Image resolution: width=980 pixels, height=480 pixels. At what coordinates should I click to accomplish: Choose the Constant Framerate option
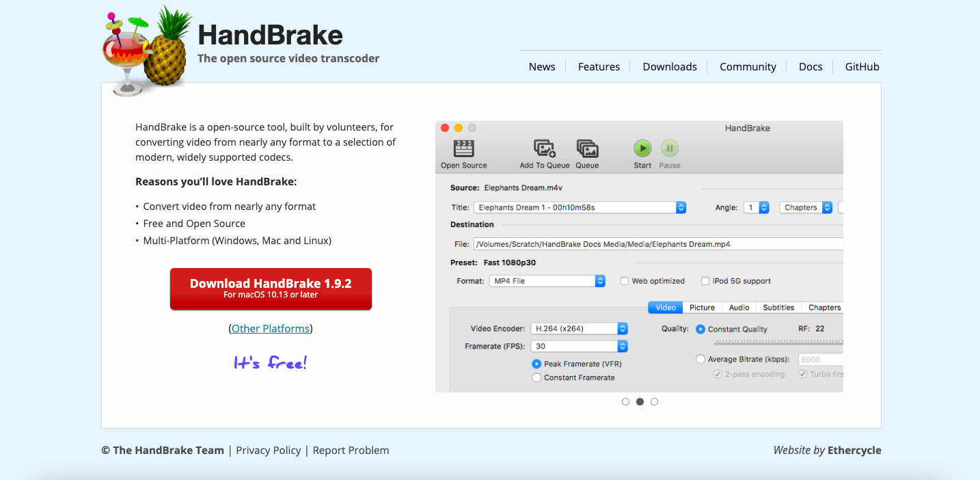pos(536,377)
